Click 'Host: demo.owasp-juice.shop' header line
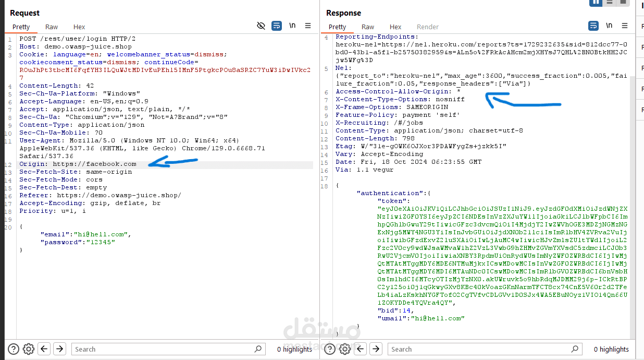644x360 pixels. [x=76, y=46]
